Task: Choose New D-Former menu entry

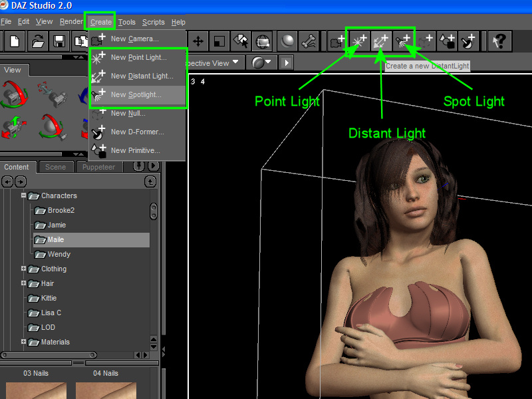Action: 137,132
